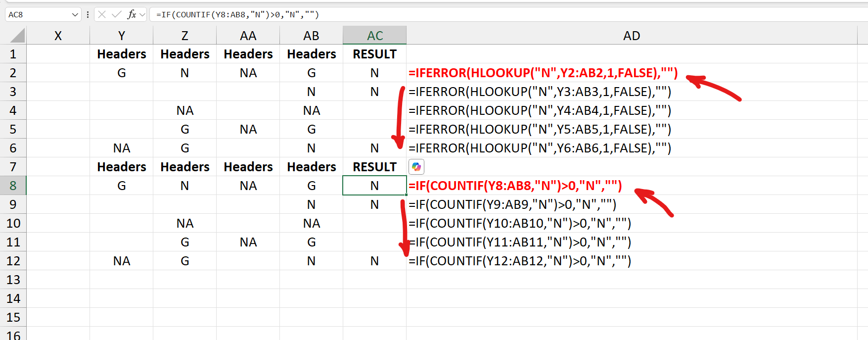Click the Select All corner triangle
Image resolution: width=868 pixels, height=340 pixels.
click(x=17, y=36)
